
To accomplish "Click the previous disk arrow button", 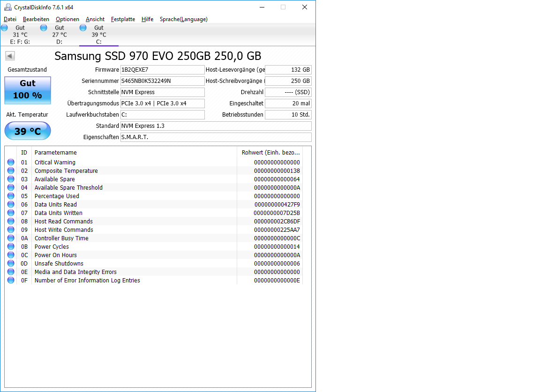I will coord(10,56).
